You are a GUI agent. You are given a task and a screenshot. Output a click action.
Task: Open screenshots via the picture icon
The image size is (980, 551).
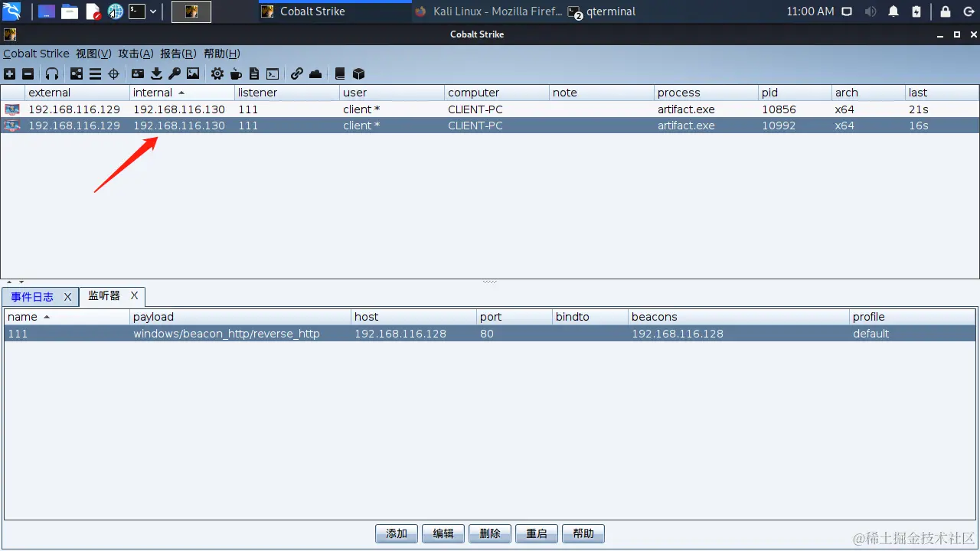[x=193, y=74]
